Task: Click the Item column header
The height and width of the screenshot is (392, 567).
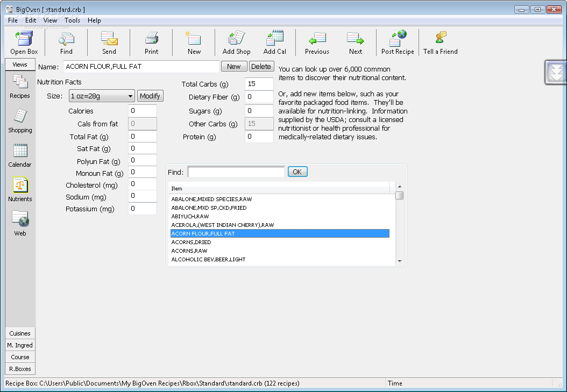Action: click(x=279, y=188)
